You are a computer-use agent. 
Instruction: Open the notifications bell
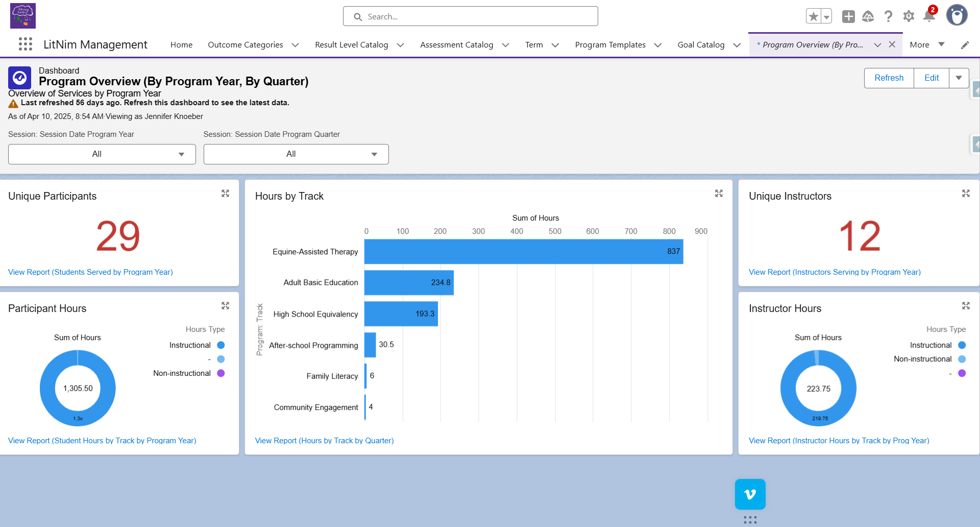tap(929, 16)
